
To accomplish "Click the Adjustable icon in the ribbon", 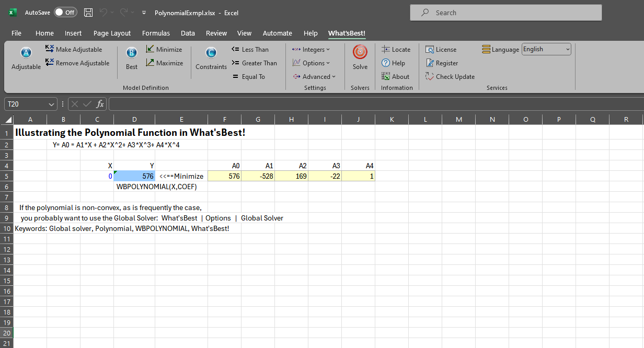I will [x=26, y=53].
